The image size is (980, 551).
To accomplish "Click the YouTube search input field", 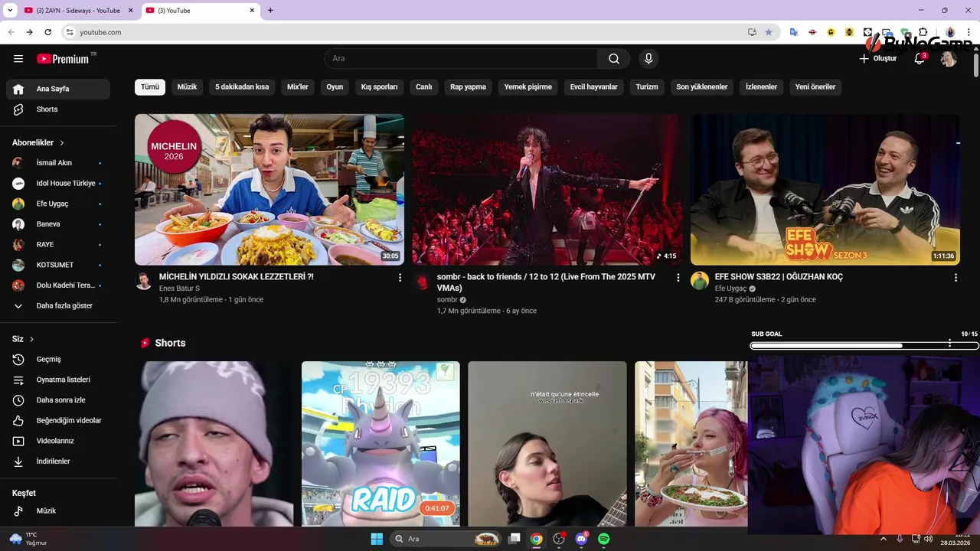I will 461,59.
